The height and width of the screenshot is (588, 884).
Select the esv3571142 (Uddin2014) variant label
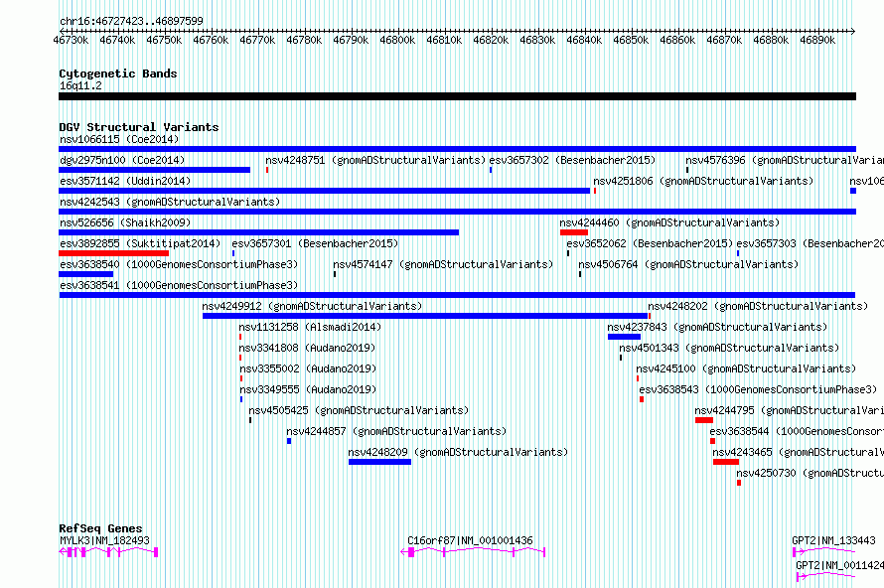coord(125,181)
